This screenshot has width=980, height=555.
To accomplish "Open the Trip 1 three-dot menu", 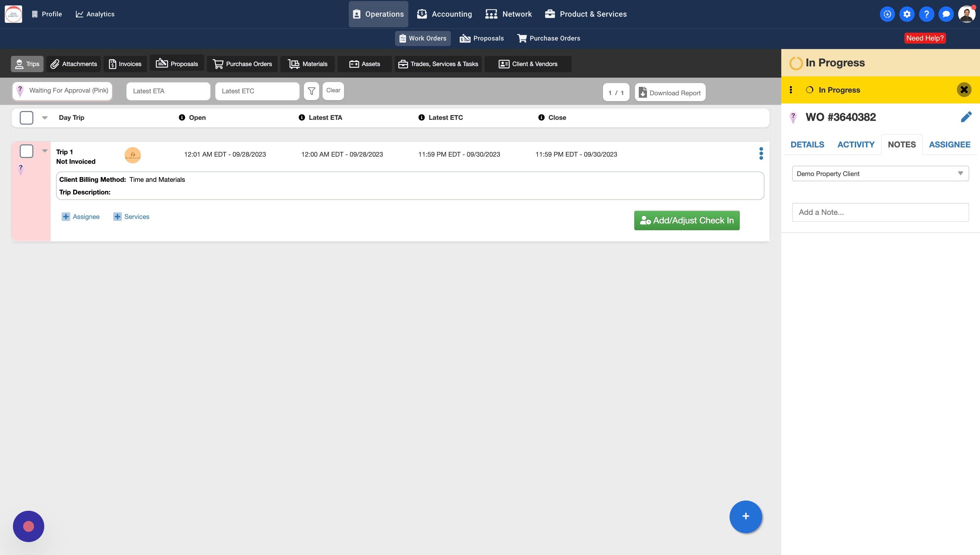I will coord(761,154).
